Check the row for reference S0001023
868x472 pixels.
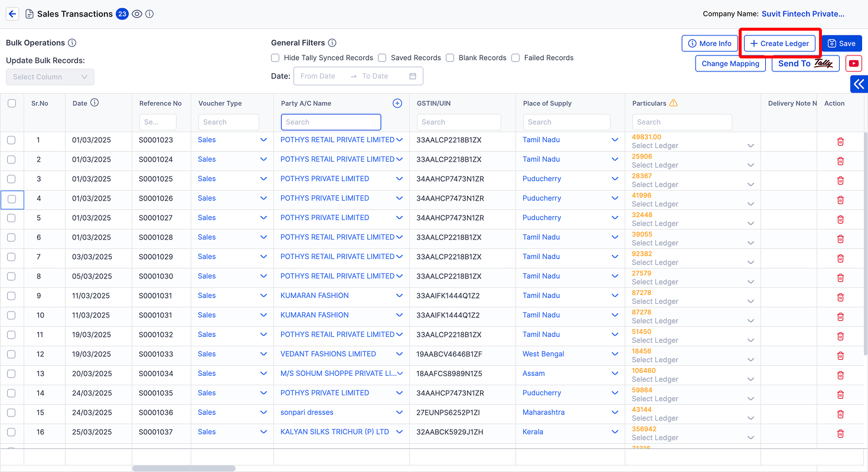click(x=11, y=140)
